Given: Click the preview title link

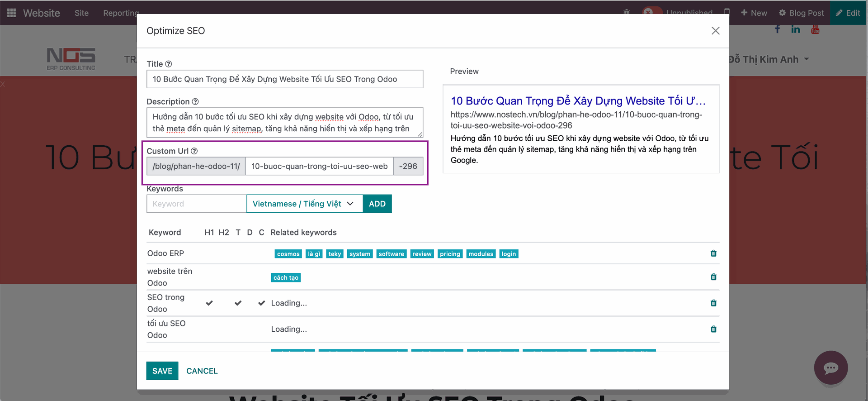Looking at the screenshot, I should [x=578, y=100].
